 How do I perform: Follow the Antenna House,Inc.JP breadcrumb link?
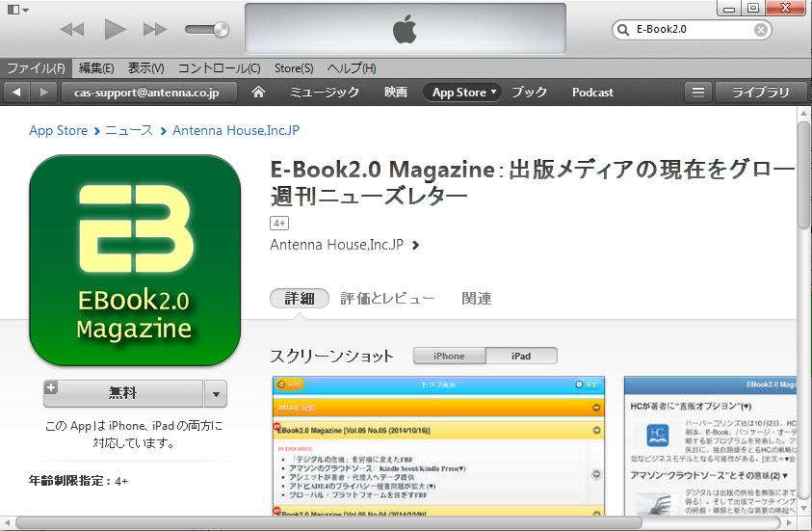[x=236, y=130]
